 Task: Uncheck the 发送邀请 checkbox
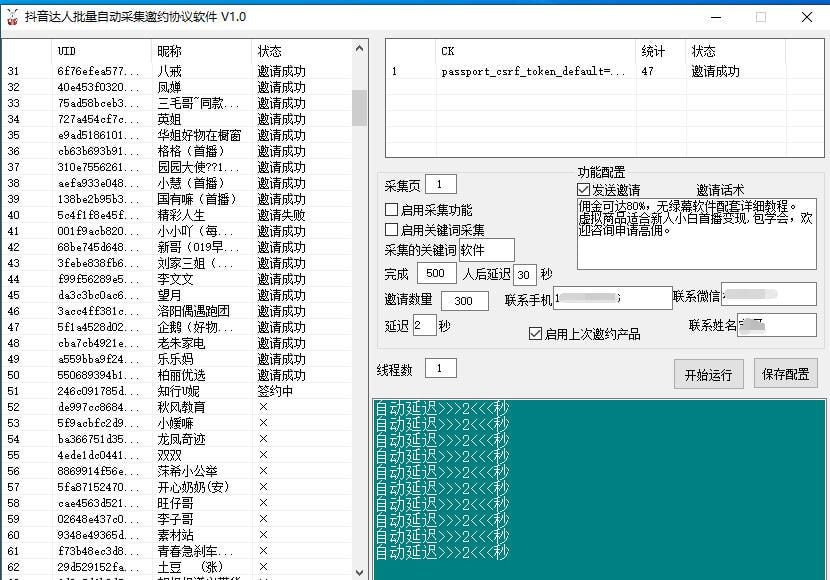tap(583, 189)
